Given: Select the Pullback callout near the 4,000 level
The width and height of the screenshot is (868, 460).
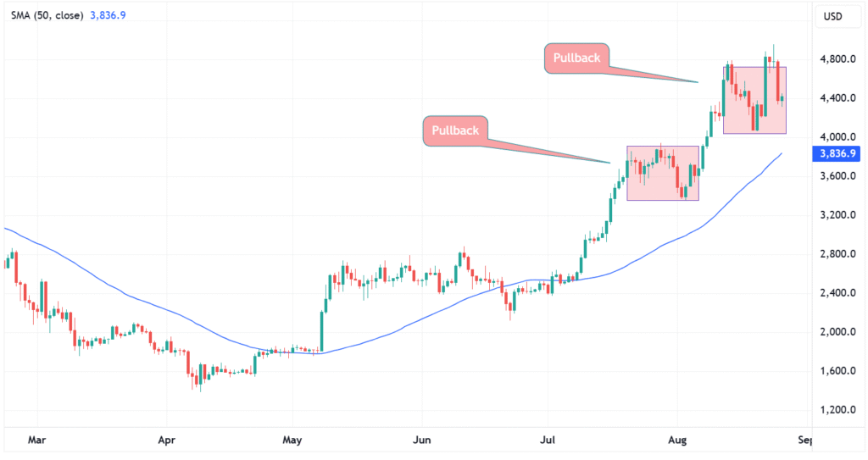Looking at the screenshot, I should click(455, 130).
